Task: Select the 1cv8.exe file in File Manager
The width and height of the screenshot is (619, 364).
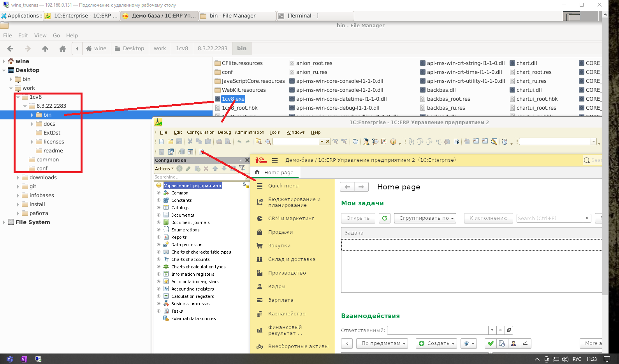Action: coord(233,99)
